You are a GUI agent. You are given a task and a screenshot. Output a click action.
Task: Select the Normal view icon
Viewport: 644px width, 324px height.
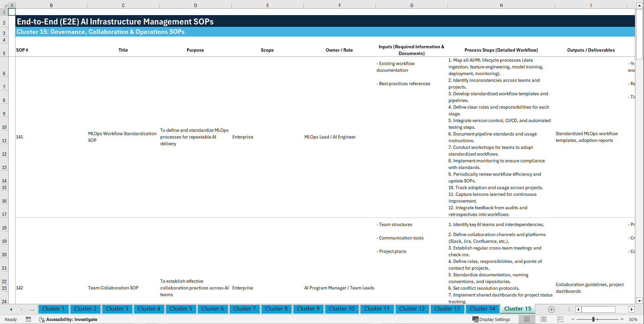pyautogui.click(x=527, y=319)
